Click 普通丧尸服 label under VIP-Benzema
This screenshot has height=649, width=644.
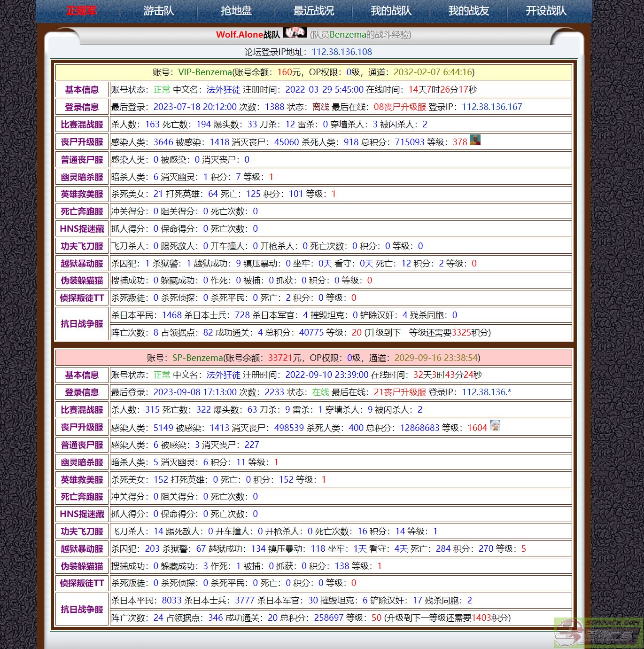pos(82,160)
